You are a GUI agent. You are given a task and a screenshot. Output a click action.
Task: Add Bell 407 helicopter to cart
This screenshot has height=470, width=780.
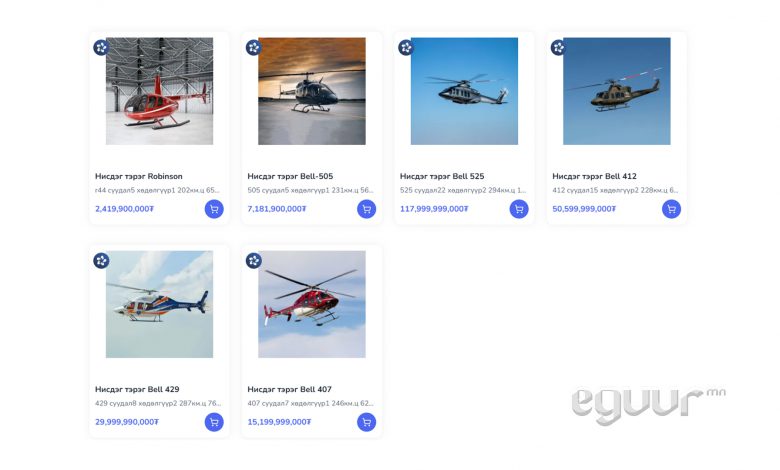(367, 422)
